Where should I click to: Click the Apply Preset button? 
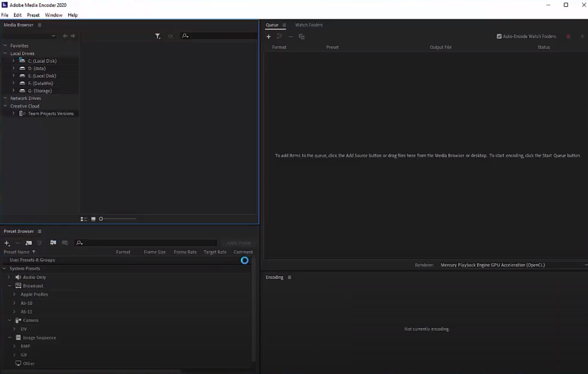pos(239,243)
